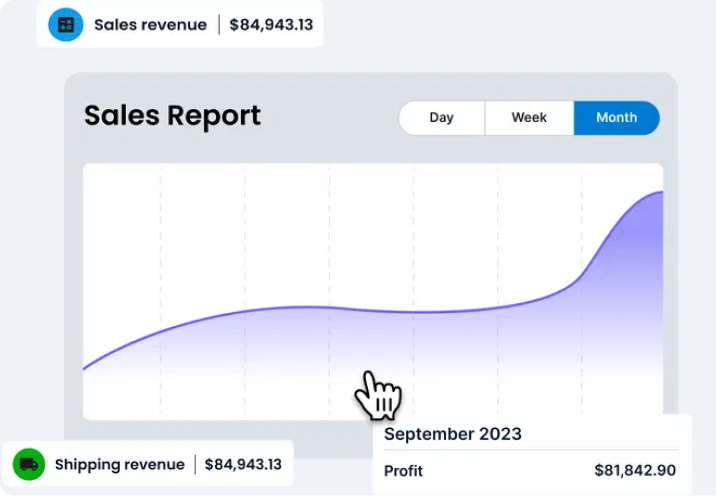This screenshot has width=716, height=496.
Task: Click the chart line's peak at far right
Action: 659,192
